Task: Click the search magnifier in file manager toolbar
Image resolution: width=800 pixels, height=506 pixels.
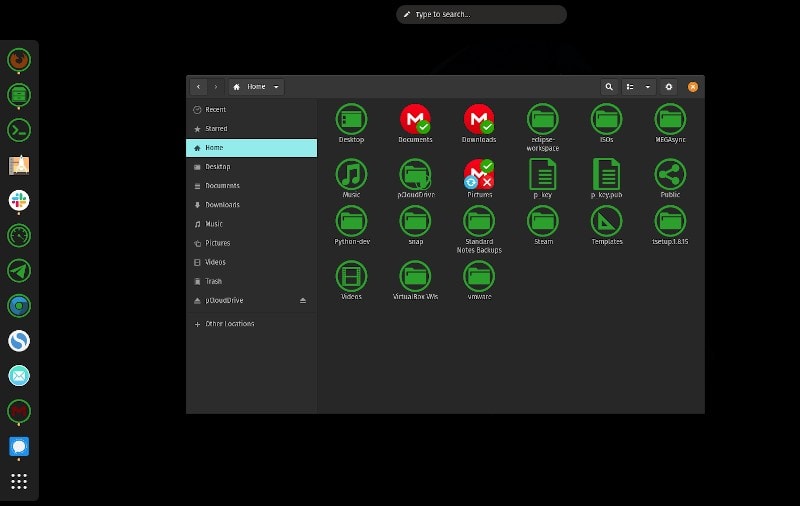Action: [609, 87]
